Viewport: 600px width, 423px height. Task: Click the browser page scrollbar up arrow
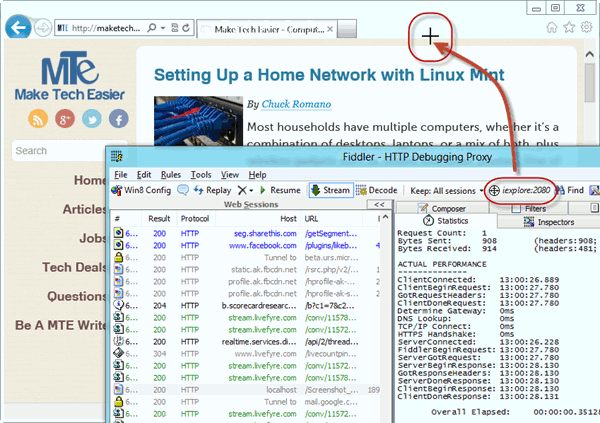coord(590,54)
